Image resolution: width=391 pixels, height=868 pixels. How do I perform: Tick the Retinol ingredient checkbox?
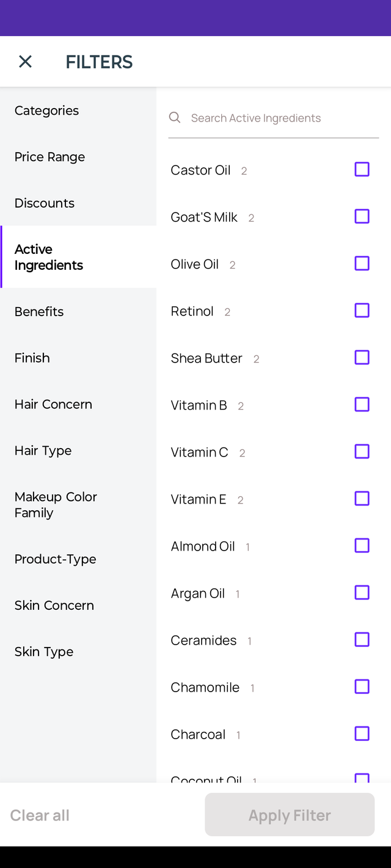coord(362,310)
